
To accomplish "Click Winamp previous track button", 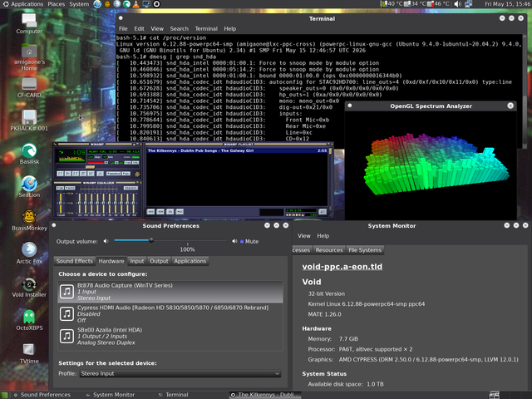I will click(x=60, y=174).
